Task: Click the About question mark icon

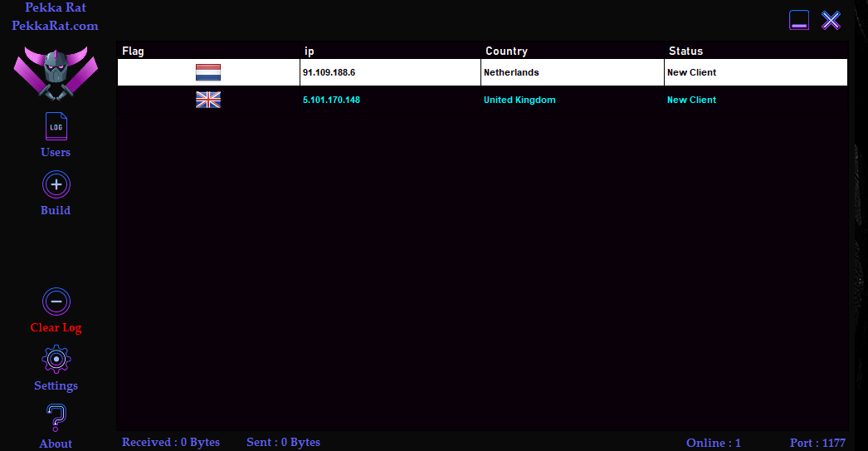Action: point(56,418)
